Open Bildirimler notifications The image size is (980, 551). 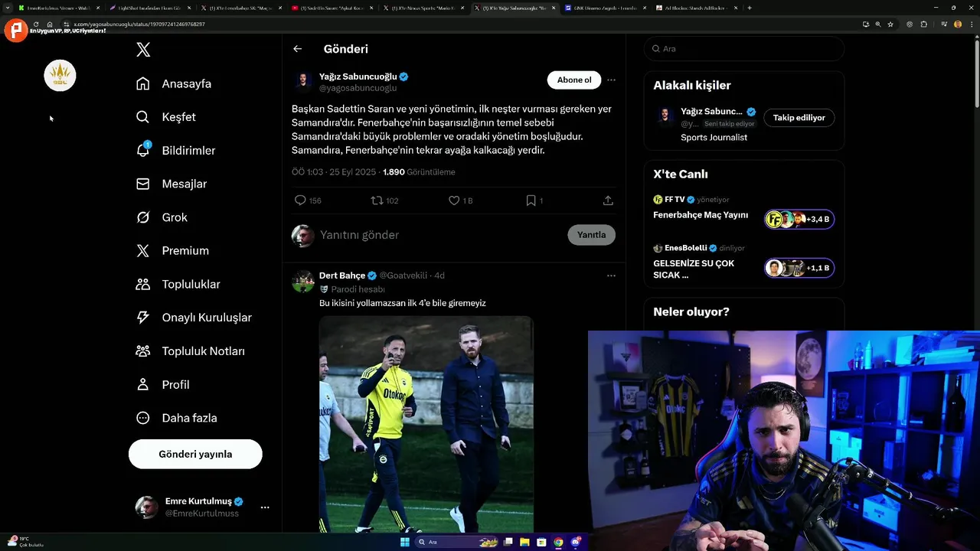(175, 151)
